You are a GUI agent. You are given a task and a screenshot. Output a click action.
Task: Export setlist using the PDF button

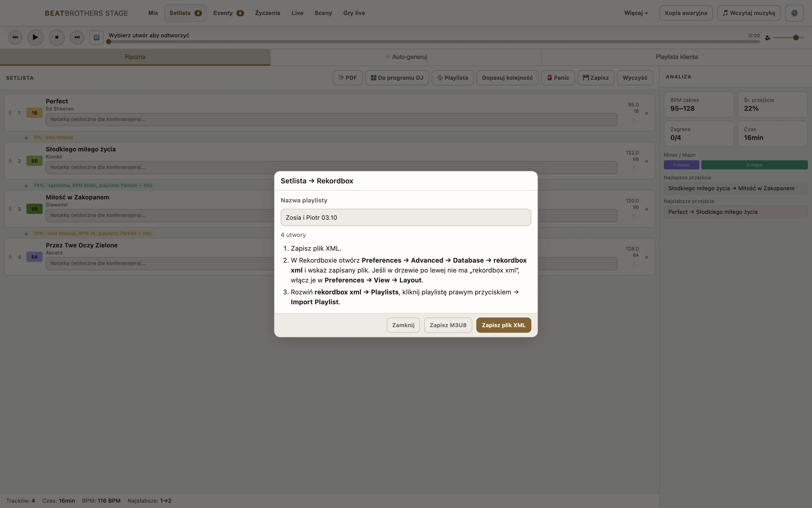(347, 78)
